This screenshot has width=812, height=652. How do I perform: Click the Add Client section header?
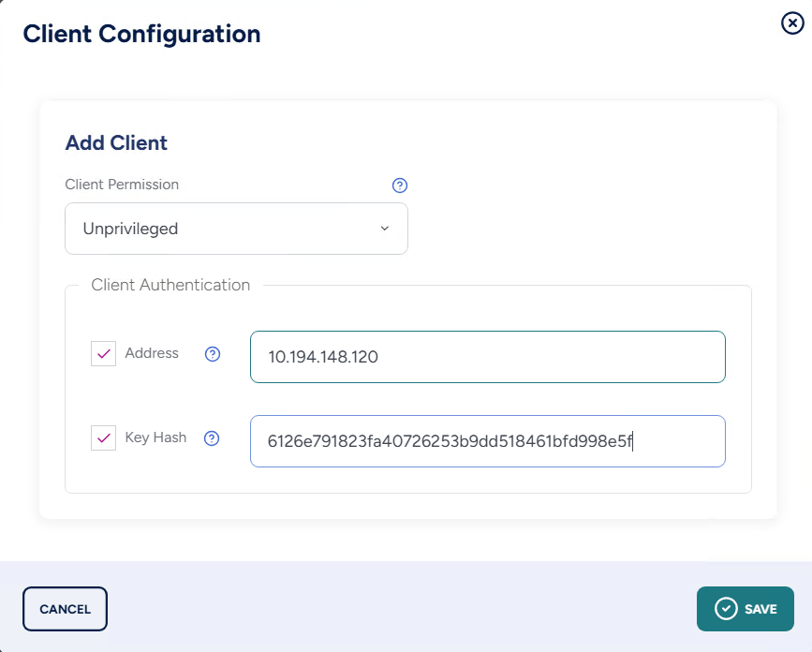click(x=116, y=142)
